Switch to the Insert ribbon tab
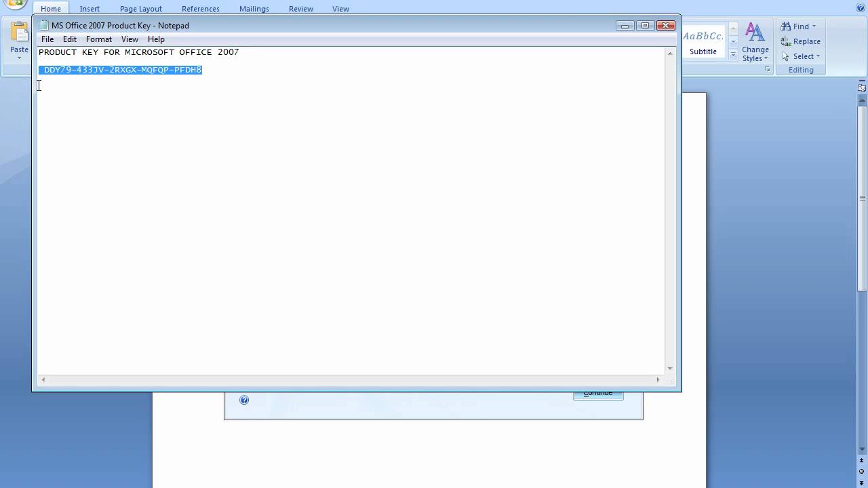Image resolution: width=868 pixels, height=488 pixels. coord(90,9)
